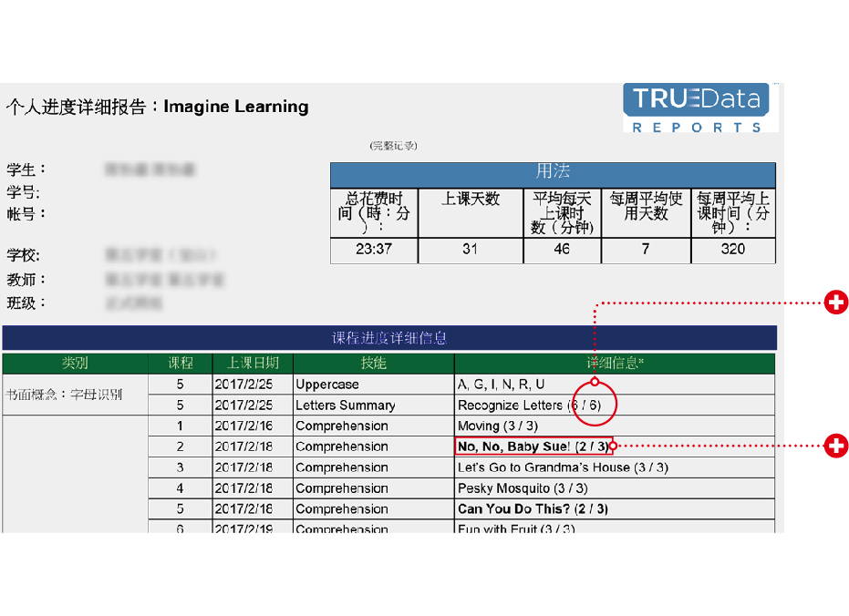This screenshot has width=849, height=616.
Task: Select the 31 days value
Action: point(471,250)
